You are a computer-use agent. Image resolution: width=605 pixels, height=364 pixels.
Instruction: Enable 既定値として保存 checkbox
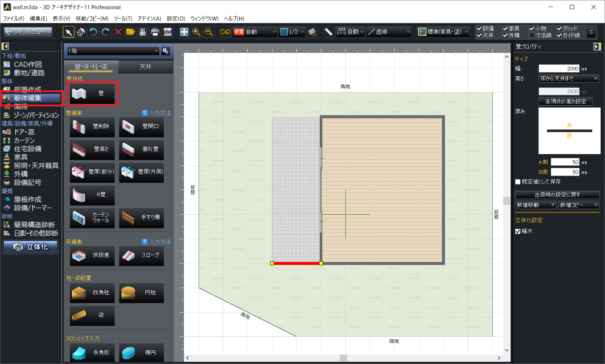(x=518, y=182)
